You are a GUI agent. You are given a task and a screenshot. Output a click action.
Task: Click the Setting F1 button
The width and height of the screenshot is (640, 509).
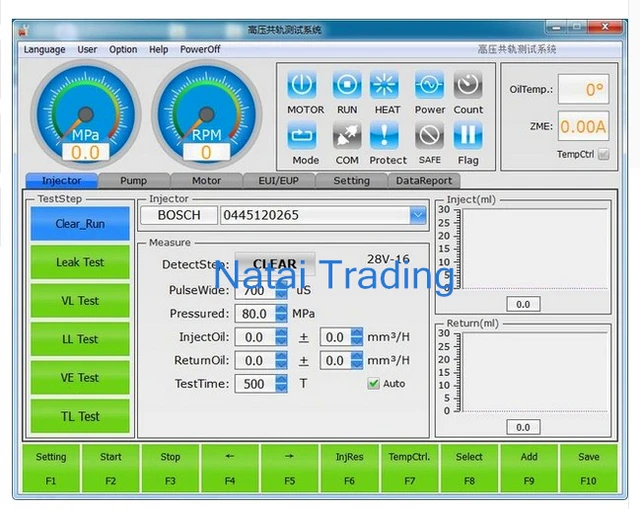click(51, 468)
